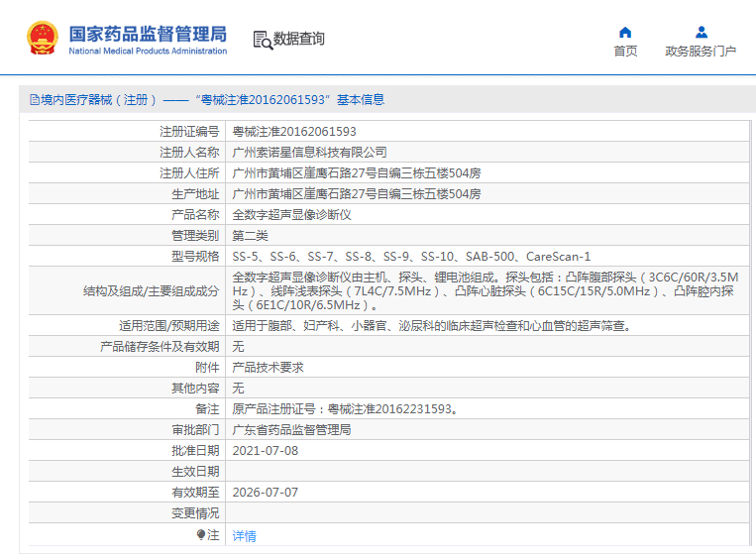The height and width of the screenshot is (560, 756).
Task: Click the 数据查询 magnifier document icon
Action: [x=262, y=40]
